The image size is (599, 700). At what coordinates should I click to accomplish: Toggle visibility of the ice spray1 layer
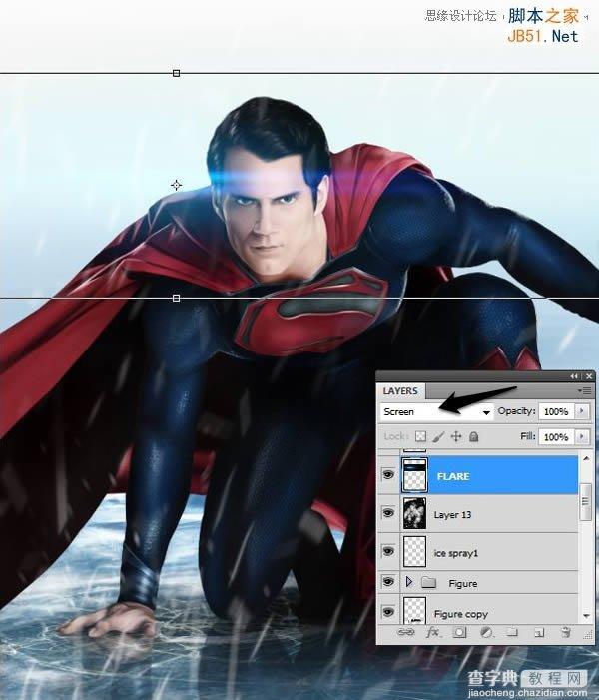(x=388, y=552)
